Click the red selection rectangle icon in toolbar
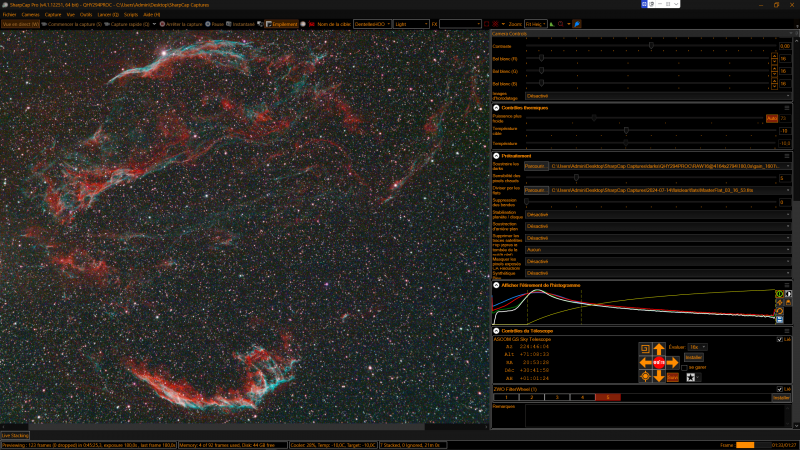This screenshot has width=800, height=450. point(486,24)
